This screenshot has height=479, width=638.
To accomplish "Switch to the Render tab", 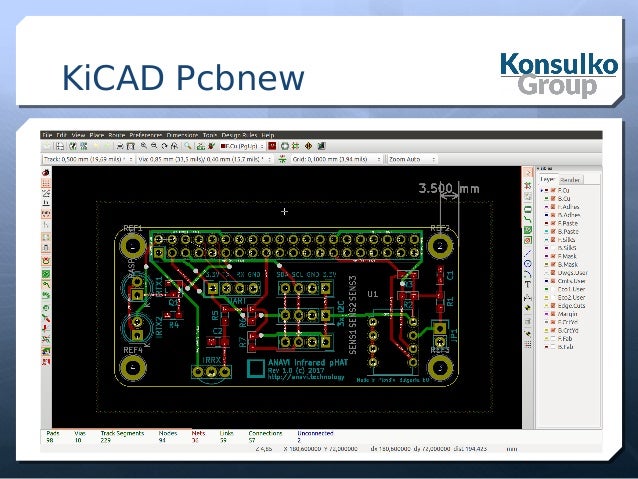I will pos(570,179).
